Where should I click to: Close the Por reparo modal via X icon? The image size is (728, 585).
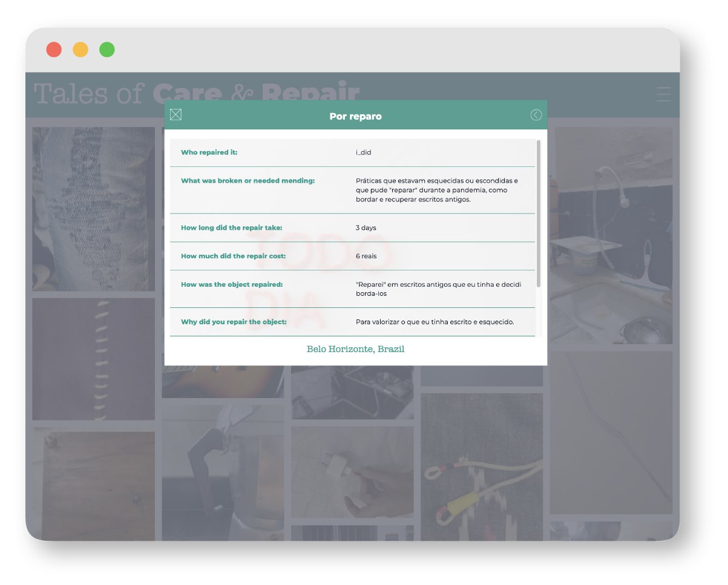(x=175, y=115)
